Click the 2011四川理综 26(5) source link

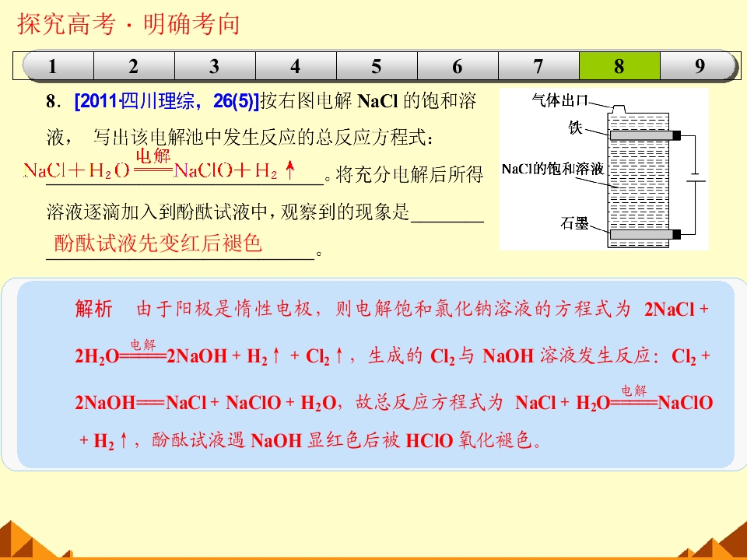(167, 101)
